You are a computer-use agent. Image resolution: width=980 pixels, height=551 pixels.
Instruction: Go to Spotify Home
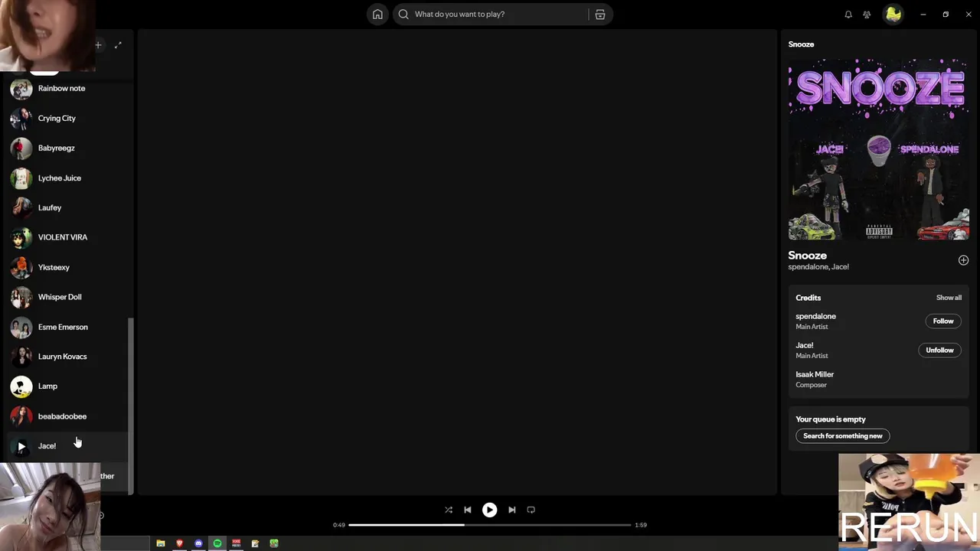tap(377, 15)
